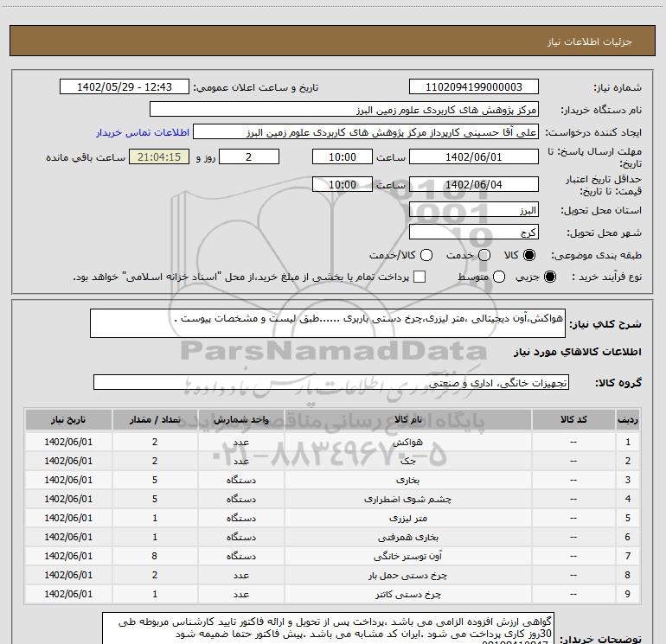
Task: Toggle Islamic treasury documents payment checkbox
Action: (419, 277)
